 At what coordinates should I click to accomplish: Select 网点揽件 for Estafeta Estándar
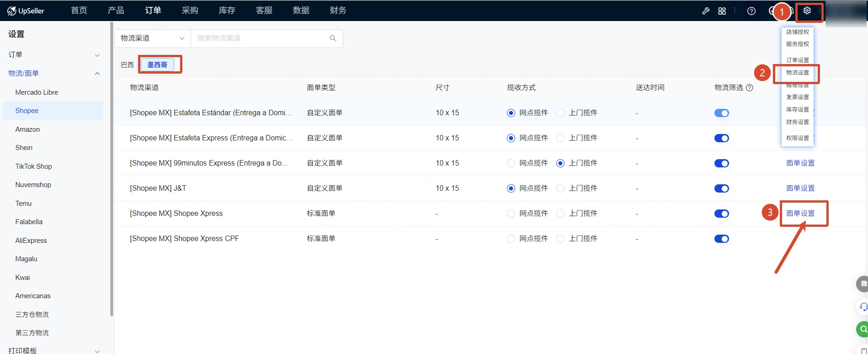[511, 113]
